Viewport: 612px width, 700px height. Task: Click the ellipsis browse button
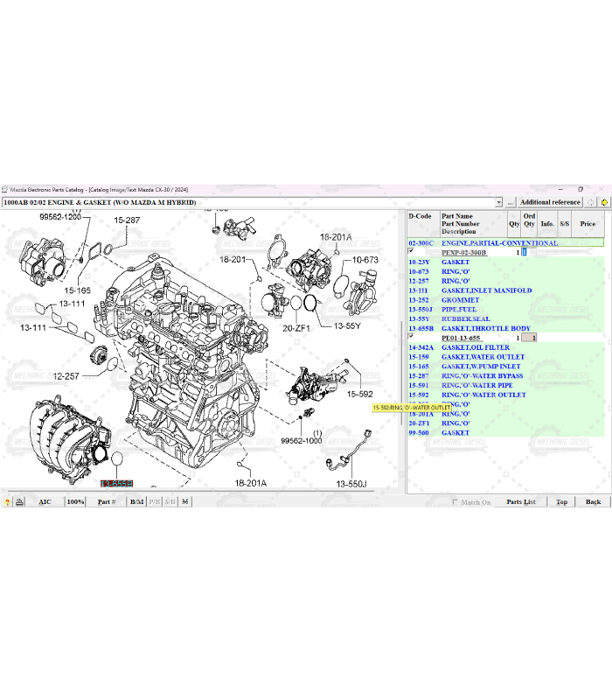tap(511, 202)
